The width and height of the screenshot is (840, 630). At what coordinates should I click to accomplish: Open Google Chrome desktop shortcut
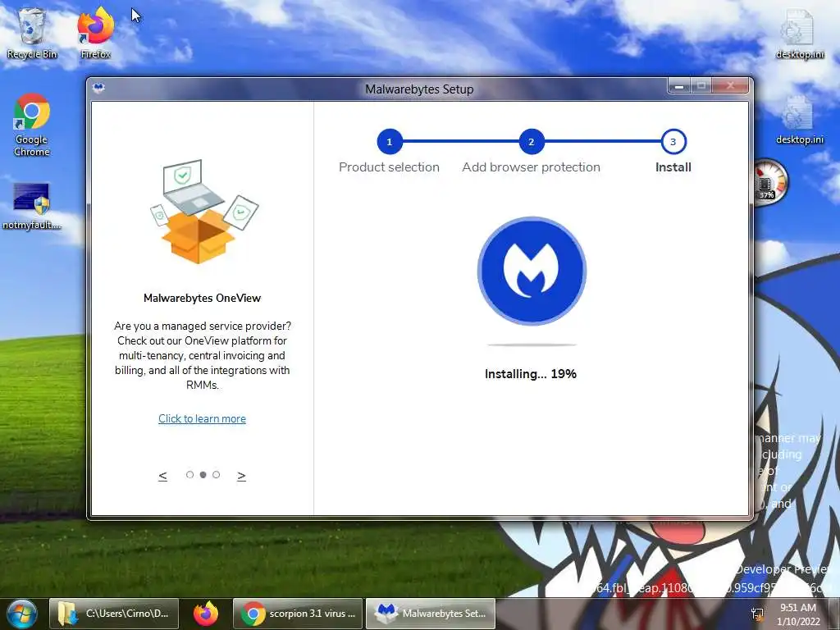pos(32,125)
